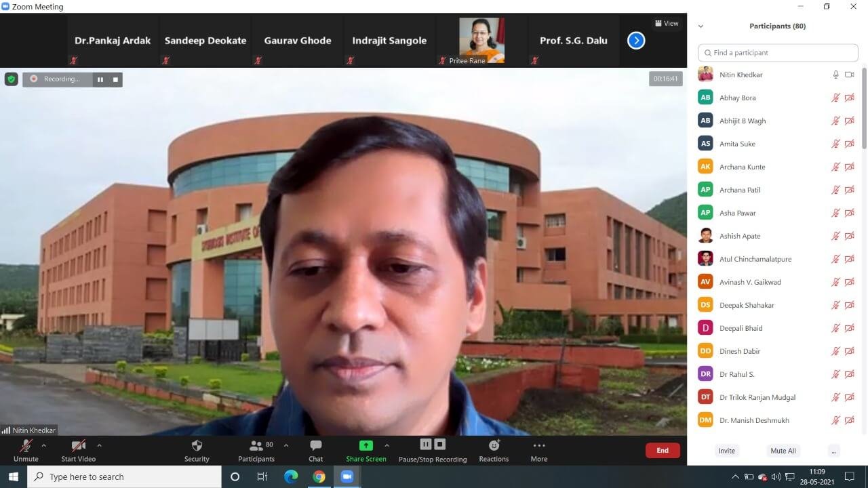Click the video-off icon for Deepak Shahakar
Image resolution: width=868 pixels, height=488 pixels.
[849, 305]
